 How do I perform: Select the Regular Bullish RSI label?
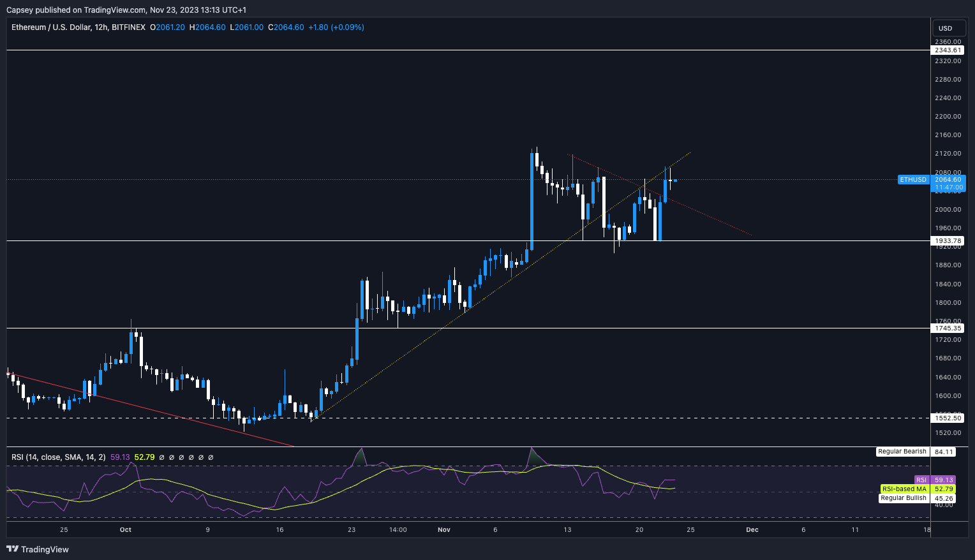tap(903, 498)
